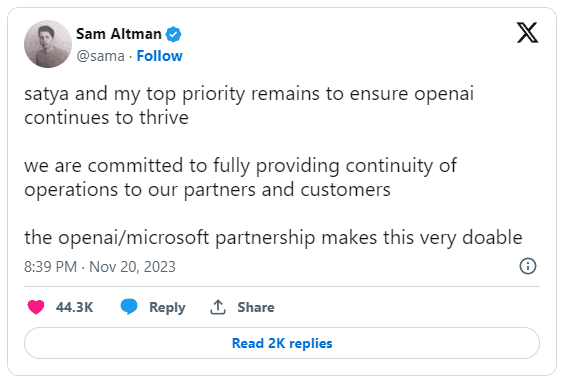Open X via the X logo

click(x=527, y=33)
